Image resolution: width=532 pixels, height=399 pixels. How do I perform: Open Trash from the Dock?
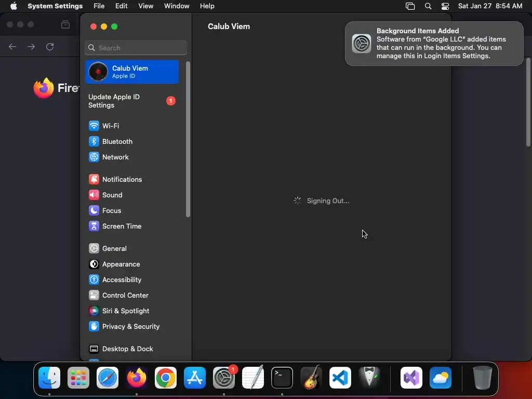tap(482, 378)
